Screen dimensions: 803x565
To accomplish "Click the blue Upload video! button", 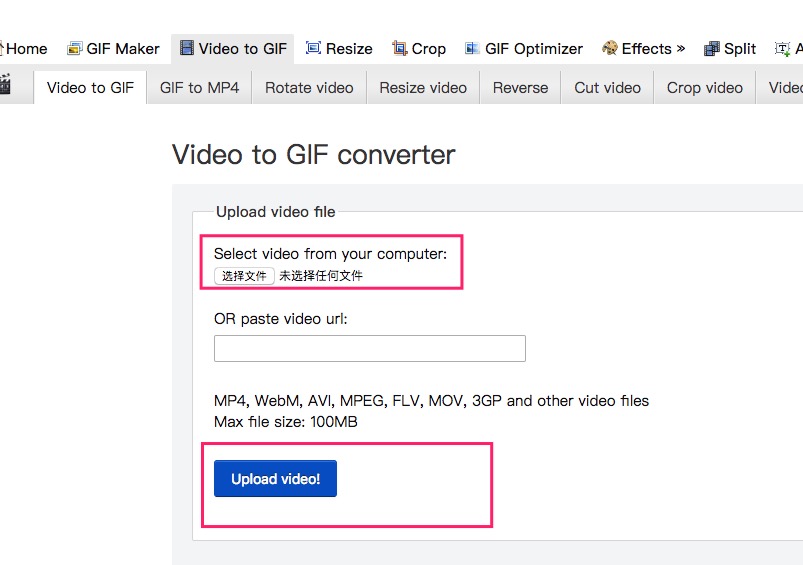I will [276, 478].
